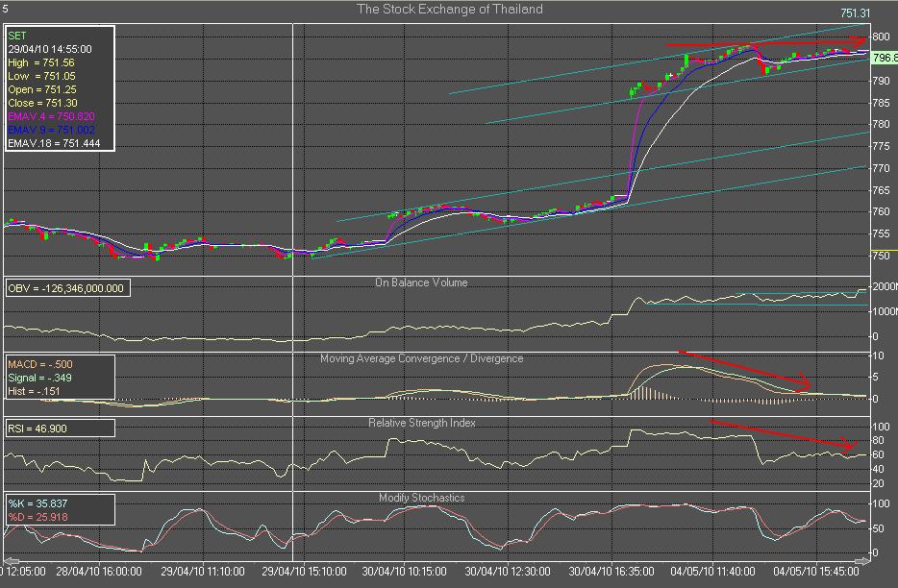Image resolution: width=898 pixels, height=588 pixels.
Task: Click the 20 label on RSI axis
Action: [878, 484]
